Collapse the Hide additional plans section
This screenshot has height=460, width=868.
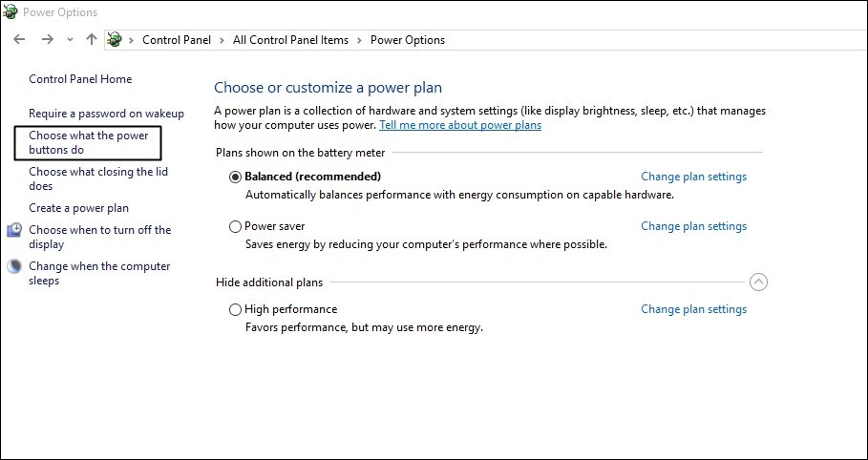pyautogui.click(x=758, y=282)
